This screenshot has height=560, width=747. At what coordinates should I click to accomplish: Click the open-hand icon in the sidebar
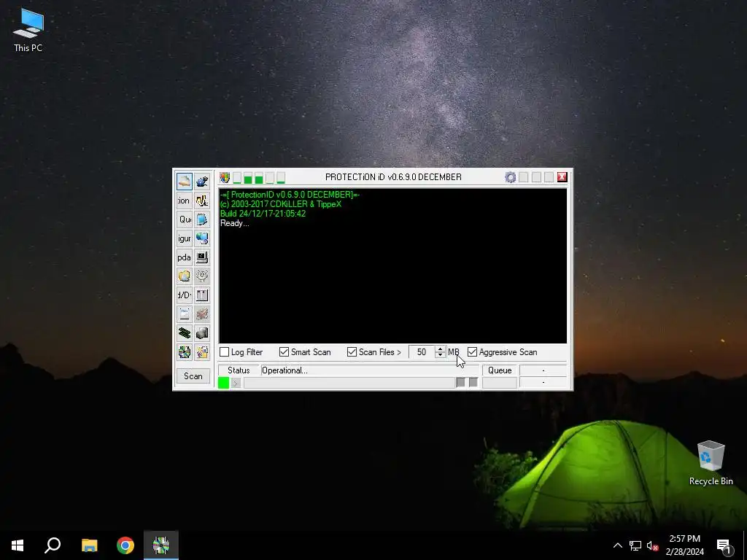click(185, 182)
